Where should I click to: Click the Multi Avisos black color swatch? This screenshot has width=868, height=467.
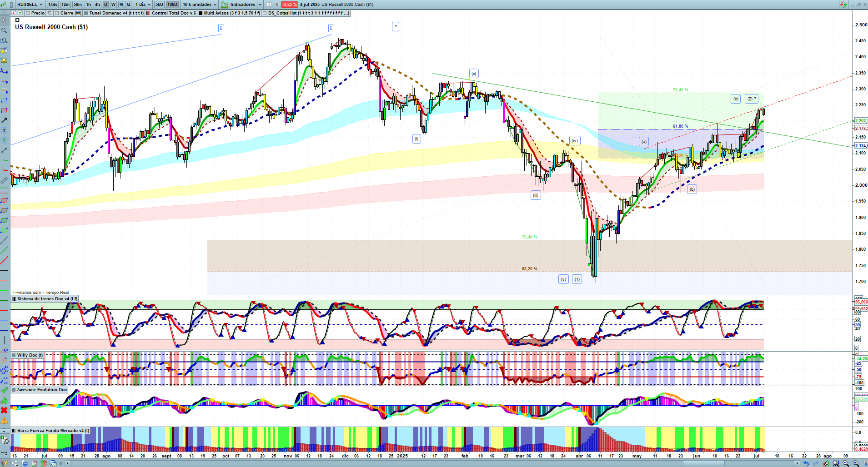pyautogui.click(x=201, y=13)
